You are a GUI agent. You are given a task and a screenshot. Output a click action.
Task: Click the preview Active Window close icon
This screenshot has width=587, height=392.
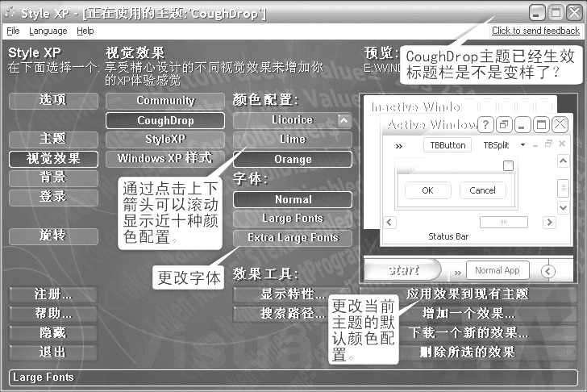(560, 124)
